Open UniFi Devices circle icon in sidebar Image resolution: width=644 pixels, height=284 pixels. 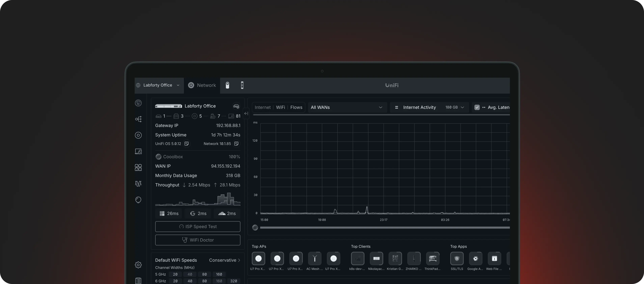138,135
